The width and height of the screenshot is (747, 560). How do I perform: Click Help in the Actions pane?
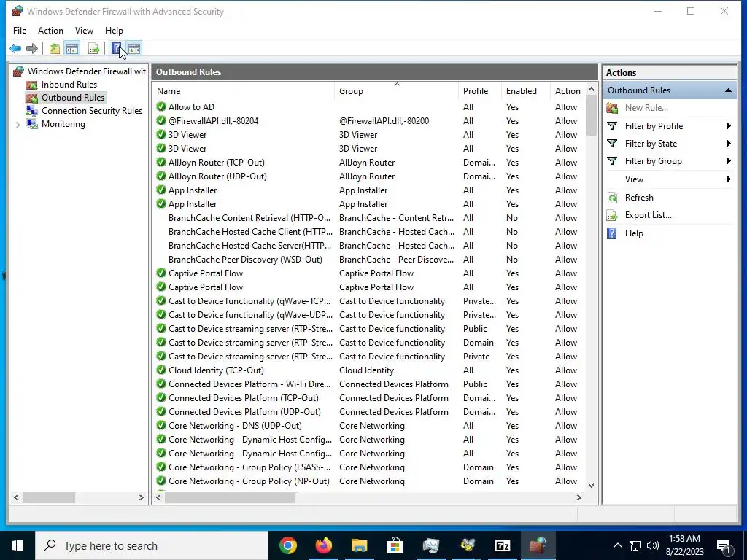pos(634,233)
